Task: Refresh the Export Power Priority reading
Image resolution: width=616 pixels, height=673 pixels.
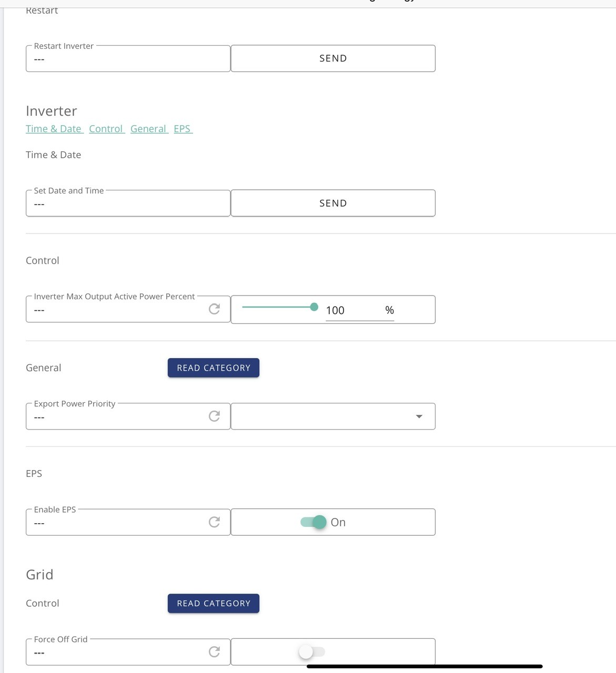Action: 214,416
